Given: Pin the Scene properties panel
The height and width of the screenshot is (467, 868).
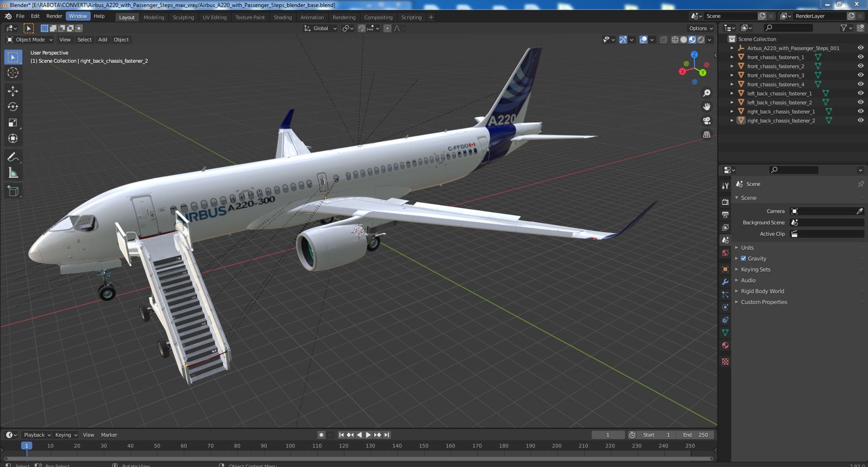Looking at the screenshot, I should tap(860, 184).
